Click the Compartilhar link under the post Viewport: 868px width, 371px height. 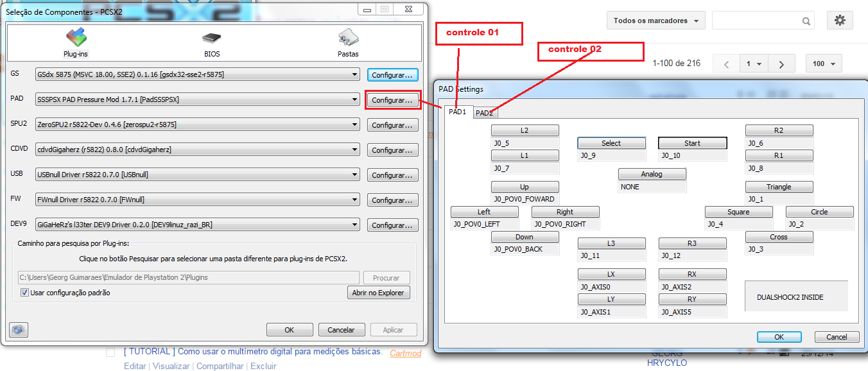(x=220, y=366)
